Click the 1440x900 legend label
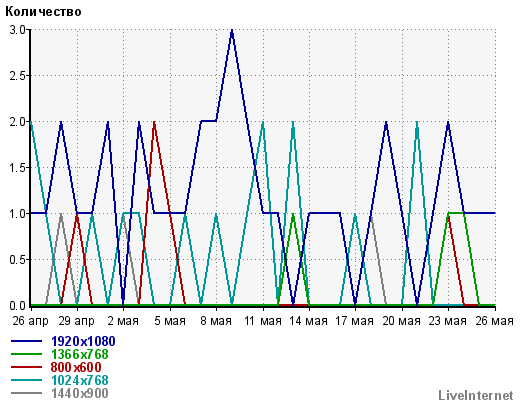520x405 pixels. tap(80, 393)
